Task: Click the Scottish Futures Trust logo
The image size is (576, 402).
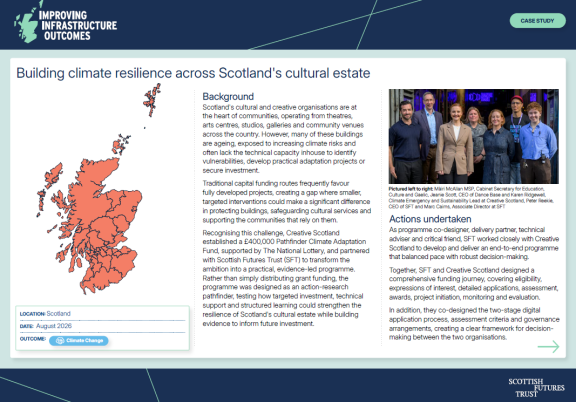Action: pyautogui.click(x=536, y=388)
